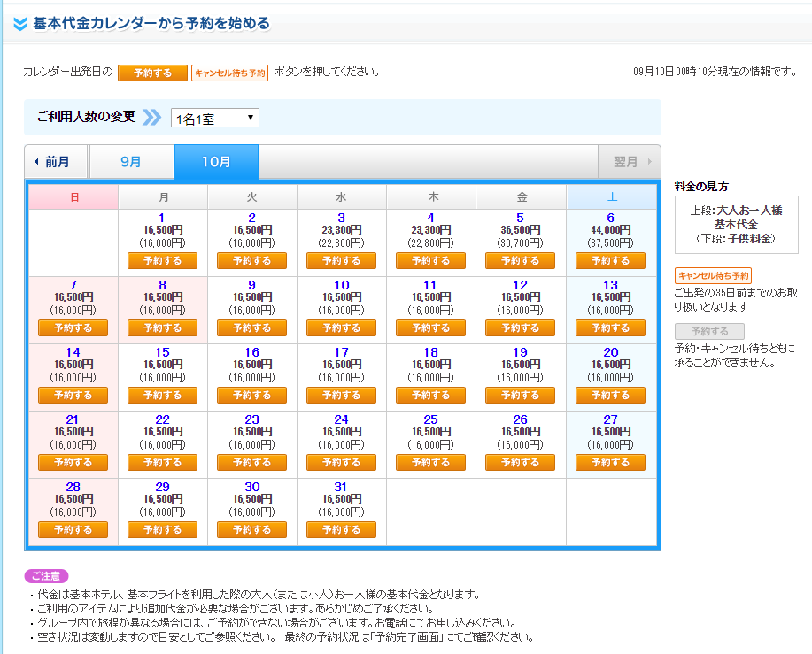
Task: Click the date number 31 in calendar
Action: 340,487
